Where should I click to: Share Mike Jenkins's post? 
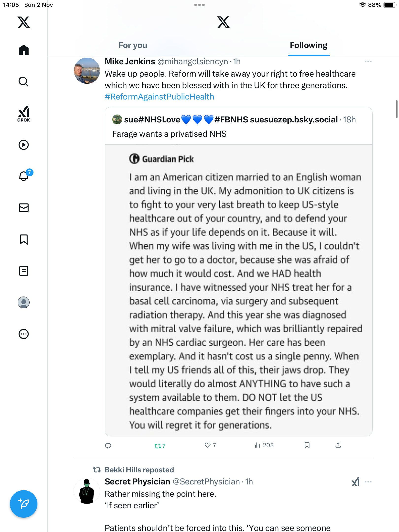pos(338,445)
